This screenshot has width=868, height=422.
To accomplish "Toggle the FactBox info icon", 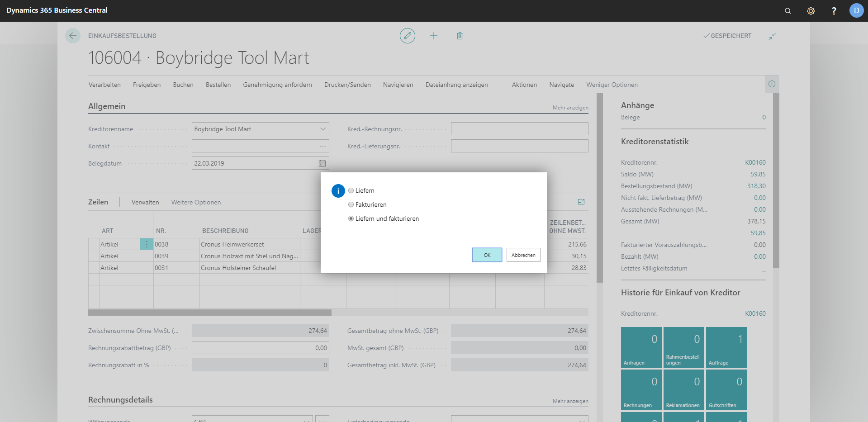I will click(772, 84).
